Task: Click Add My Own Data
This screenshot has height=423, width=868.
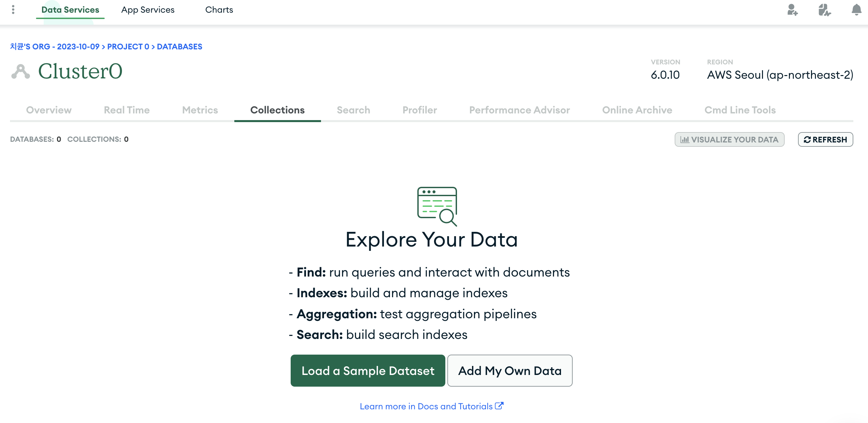Action: pos(510,370)
